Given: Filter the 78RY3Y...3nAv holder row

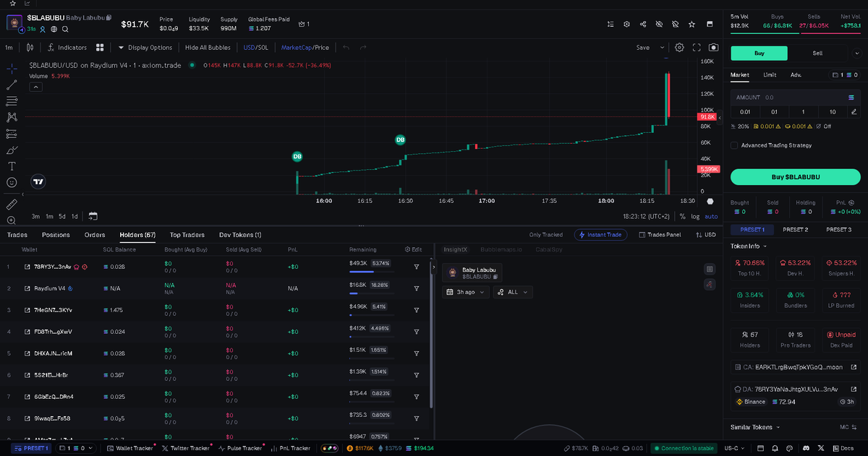Looking at the screenshot, I should 417,267.
